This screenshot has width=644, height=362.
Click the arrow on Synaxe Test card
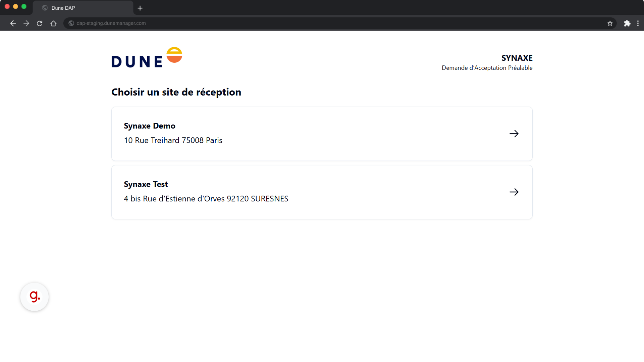pyautogui.click(x=514, y=192)
